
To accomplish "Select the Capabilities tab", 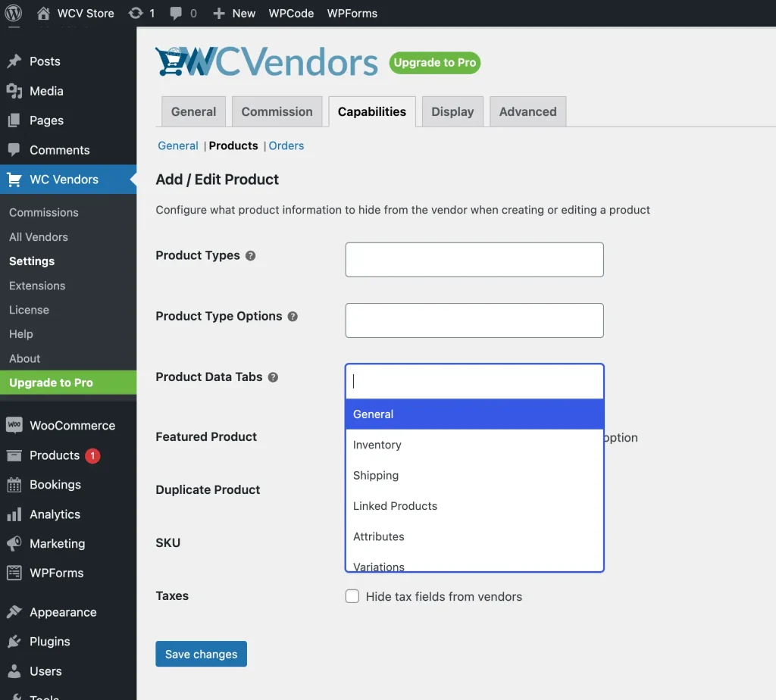I will coord(371,112).
